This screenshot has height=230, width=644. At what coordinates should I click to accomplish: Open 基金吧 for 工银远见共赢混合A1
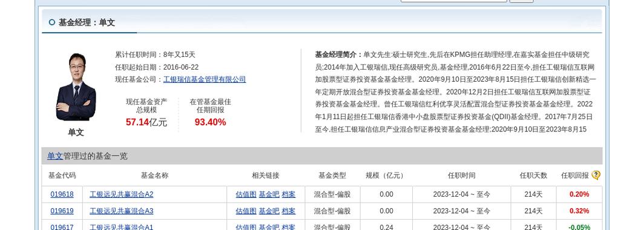click(269, 227)
